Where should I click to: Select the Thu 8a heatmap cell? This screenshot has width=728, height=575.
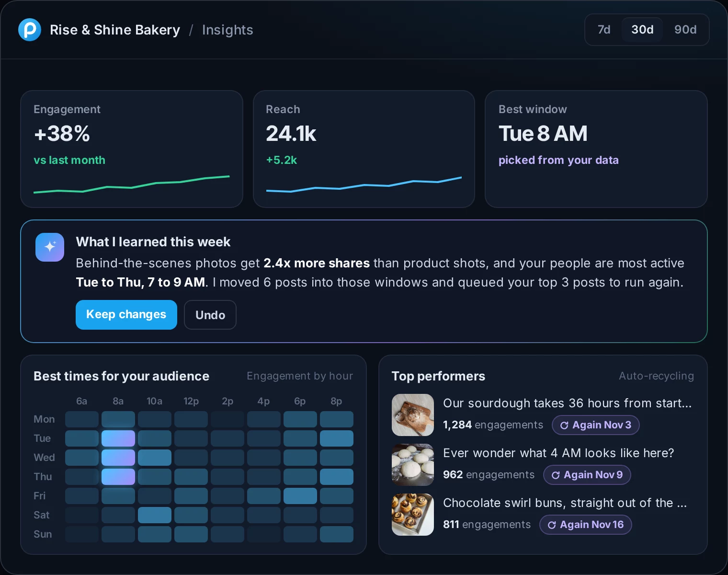pos(118,477)
